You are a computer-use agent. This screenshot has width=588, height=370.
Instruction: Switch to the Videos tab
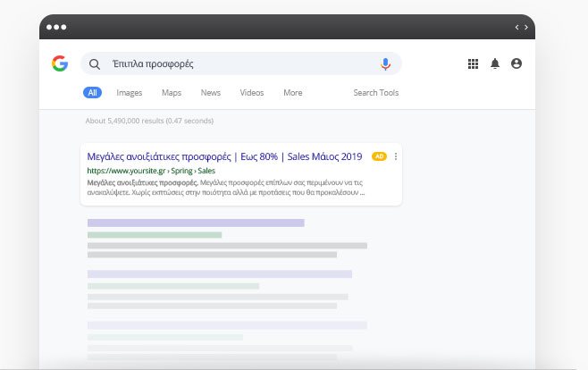[252, 93]
